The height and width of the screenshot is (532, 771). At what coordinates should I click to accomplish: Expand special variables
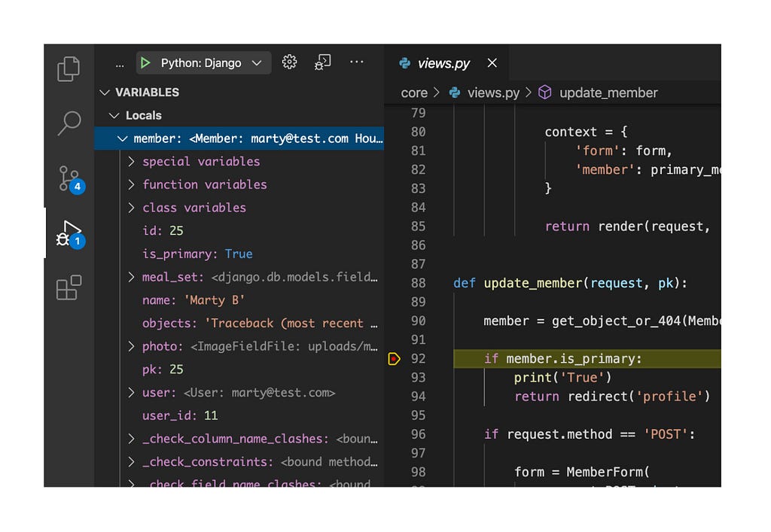click(x=131, y=161)
